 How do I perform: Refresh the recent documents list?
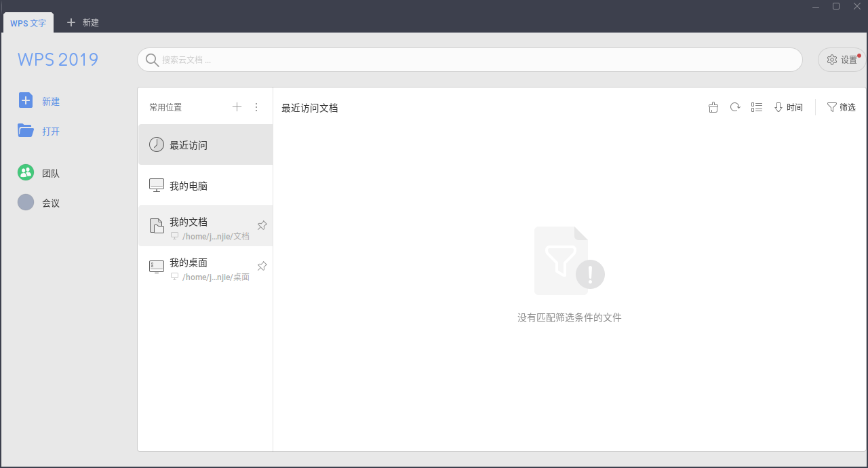click(735, 107)
